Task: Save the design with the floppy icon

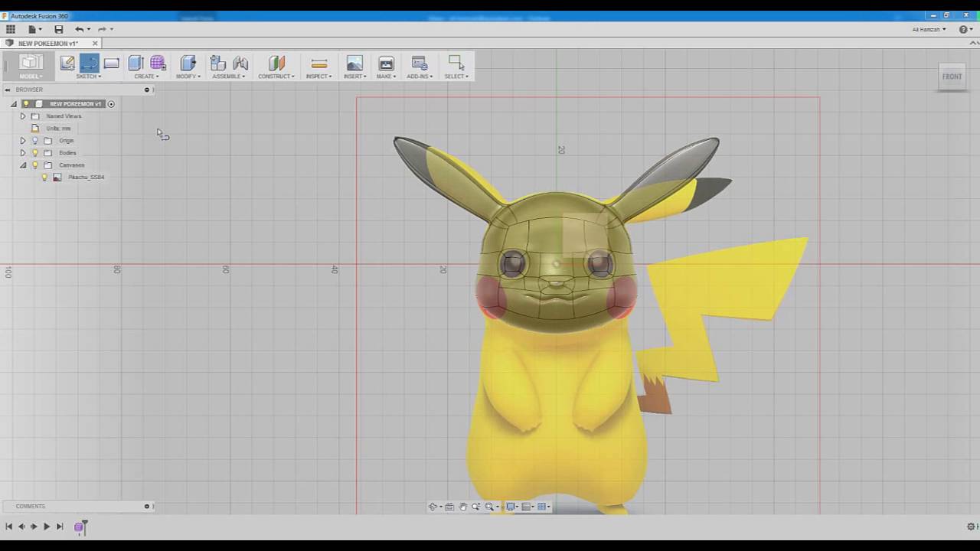Action: coord(58,29)
